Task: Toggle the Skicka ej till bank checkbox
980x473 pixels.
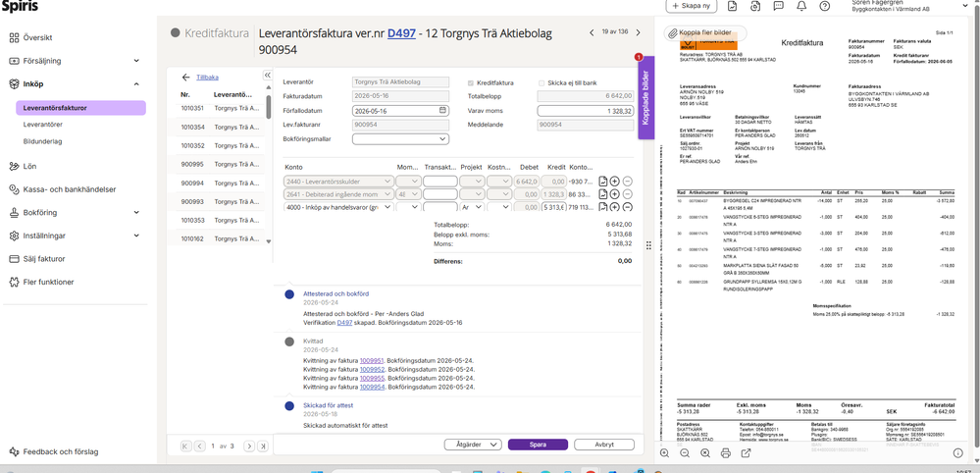Action: pos(542,82)
